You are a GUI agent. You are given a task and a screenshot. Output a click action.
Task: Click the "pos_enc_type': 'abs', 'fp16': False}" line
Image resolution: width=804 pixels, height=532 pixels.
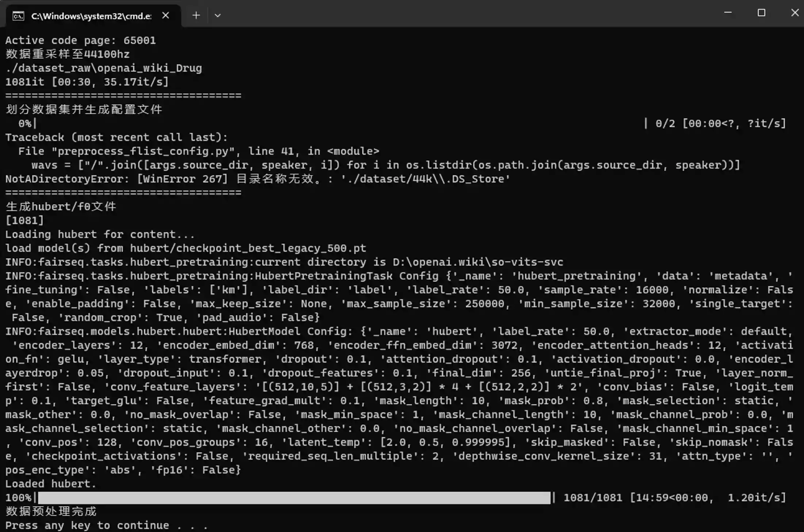(x=123, y=470)
